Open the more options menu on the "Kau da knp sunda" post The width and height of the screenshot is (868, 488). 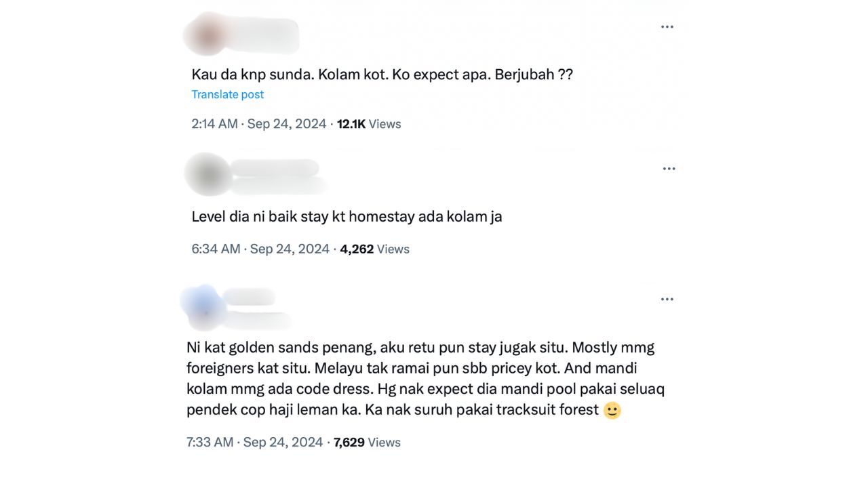[667, 27]
